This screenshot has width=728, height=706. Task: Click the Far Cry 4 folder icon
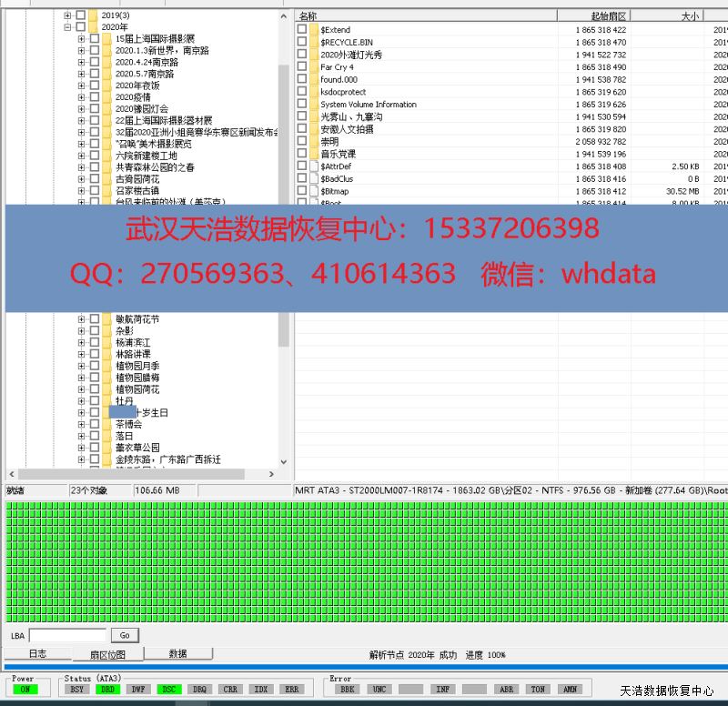(x=314, y=67)
